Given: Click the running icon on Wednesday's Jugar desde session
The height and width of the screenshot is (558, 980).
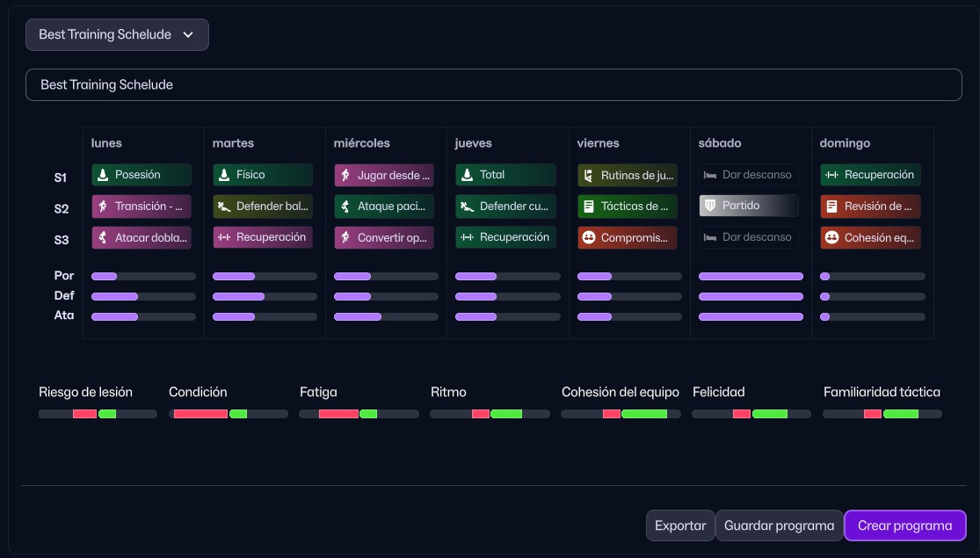Looking at the screenshot, I should (x=345, y=175).
